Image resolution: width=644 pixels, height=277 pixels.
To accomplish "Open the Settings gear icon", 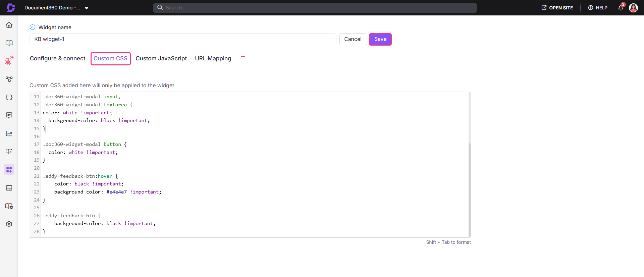I will [9, 224].
